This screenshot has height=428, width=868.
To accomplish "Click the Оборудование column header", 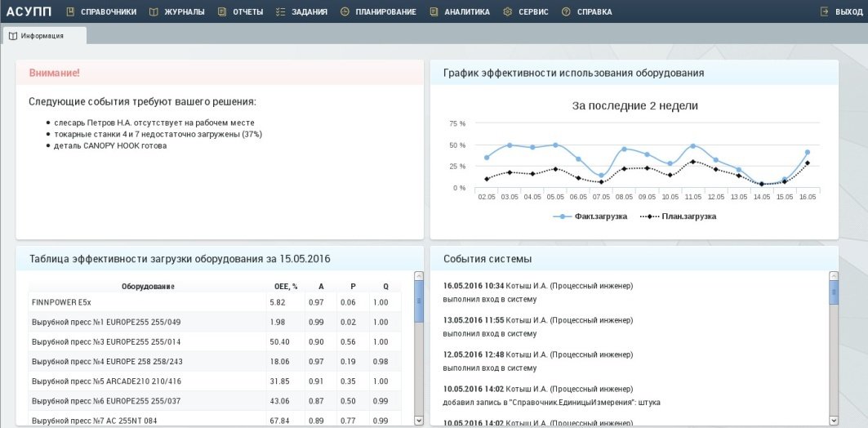I will (148, 287).
